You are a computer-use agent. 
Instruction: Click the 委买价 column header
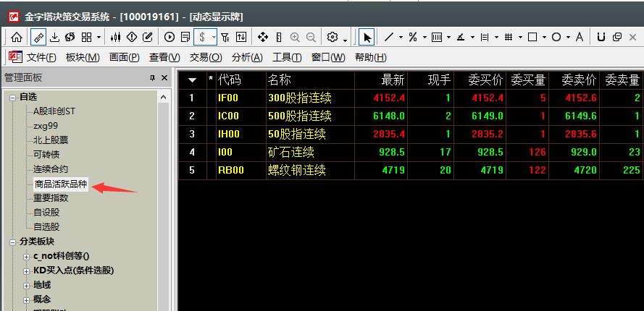[480, 80]
